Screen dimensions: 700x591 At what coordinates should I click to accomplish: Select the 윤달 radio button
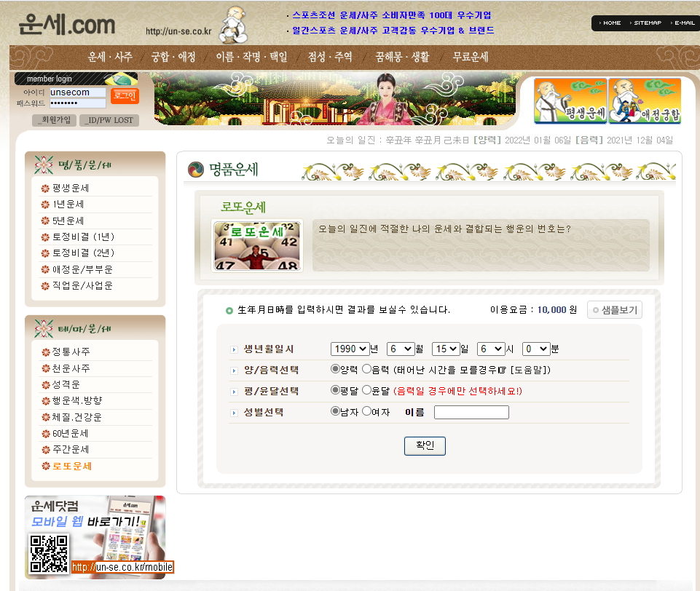tap(366, 391)
